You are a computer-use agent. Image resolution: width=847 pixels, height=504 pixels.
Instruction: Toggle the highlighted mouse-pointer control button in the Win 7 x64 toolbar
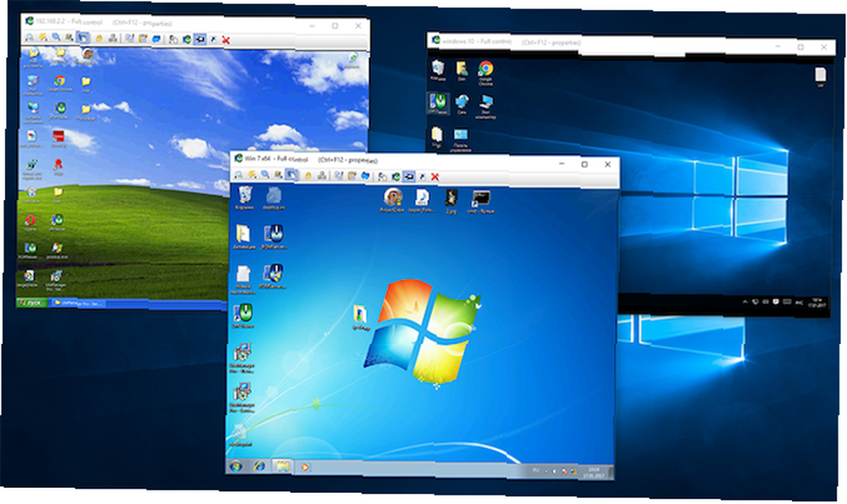(291, 174)
